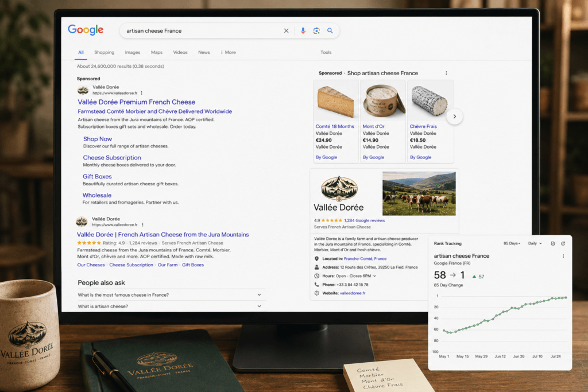
Task: Open the Maps tab
Action: point(157,52)
